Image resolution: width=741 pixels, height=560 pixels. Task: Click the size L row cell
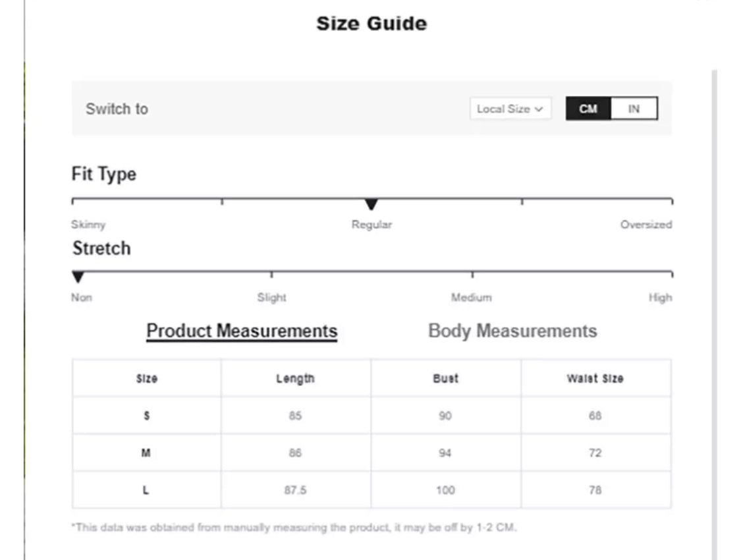(146, 490)
